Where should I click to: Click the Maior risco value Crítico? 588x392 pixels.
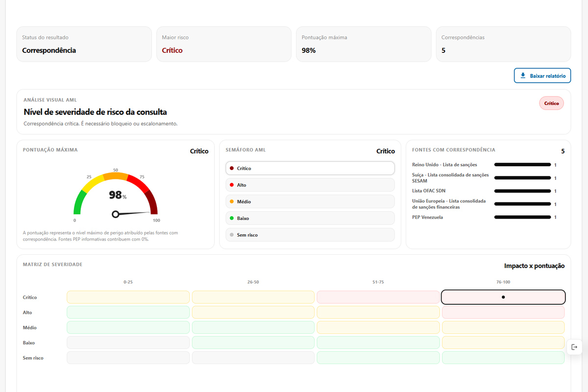172,50
